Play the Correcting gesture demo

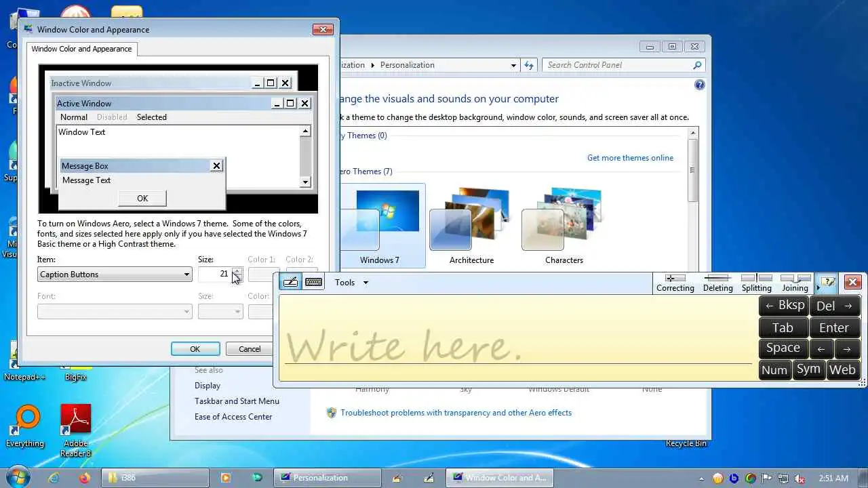point(675,283)
